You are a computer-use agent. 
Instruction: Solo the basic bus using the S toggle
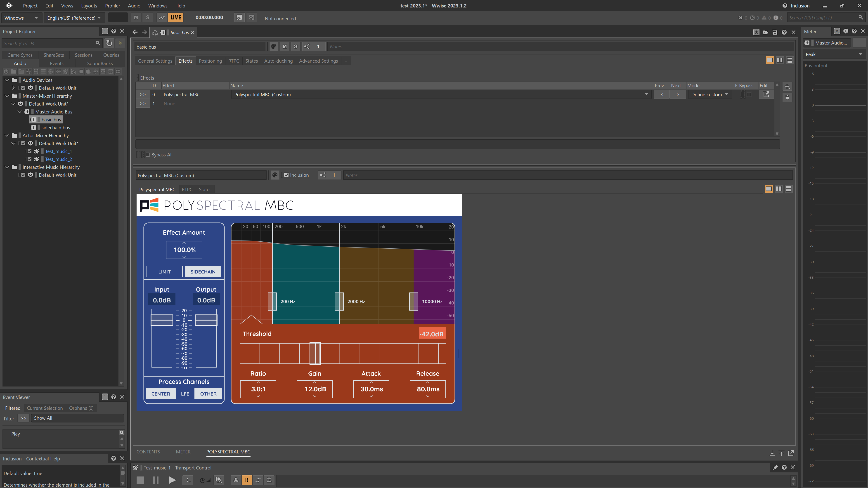tap(296, 47)
